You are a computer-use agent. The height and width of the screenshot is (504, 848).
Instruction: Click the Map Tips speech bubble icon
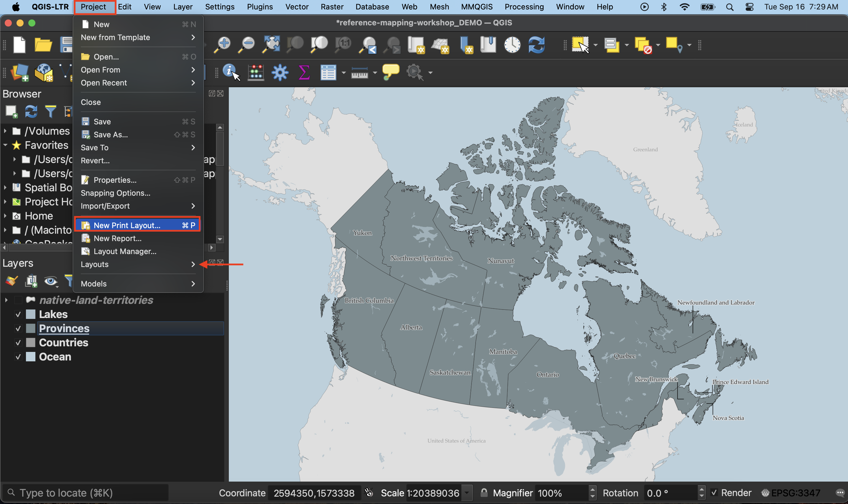pyautogui.click(x=390, y=72)
